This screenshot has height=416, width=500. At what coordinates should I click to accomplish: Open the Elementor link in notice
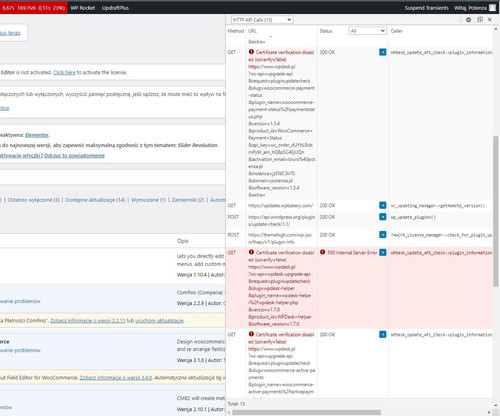coord(37,135)
